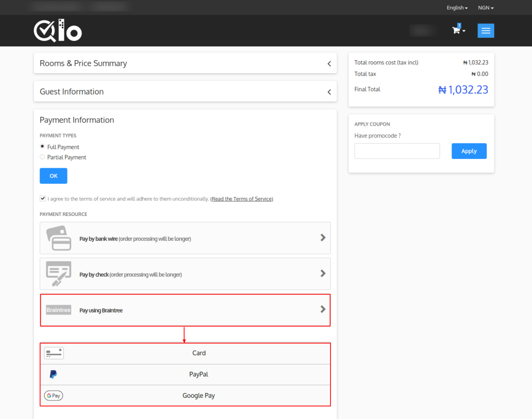This screenshot has width=532, height=419.
Task: Choose Pay by bank wire option
Action: pyautogui.click(x=185, y=238)
